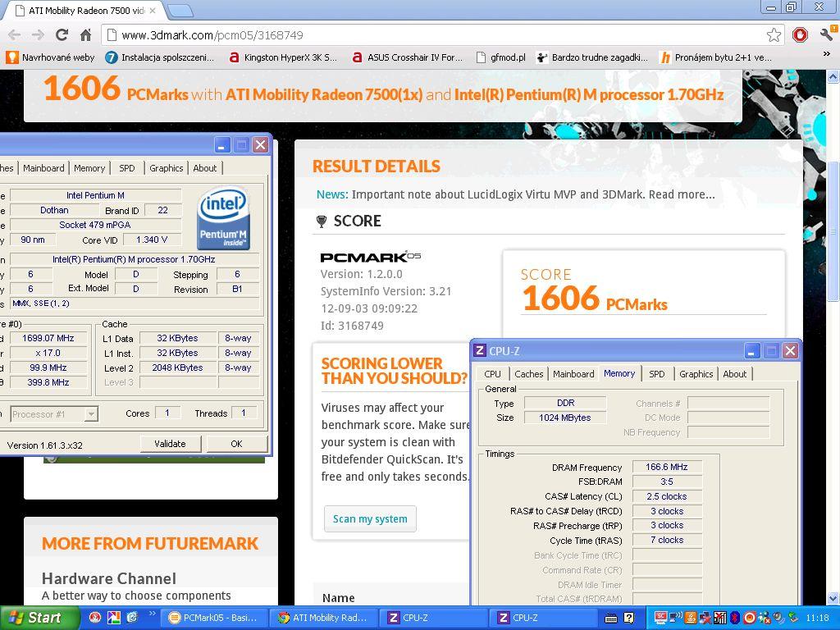The width and height of the screenshot is (840, 630).
Task: Switch to Caches tab in right CPU-Z window
Action: 529,374
